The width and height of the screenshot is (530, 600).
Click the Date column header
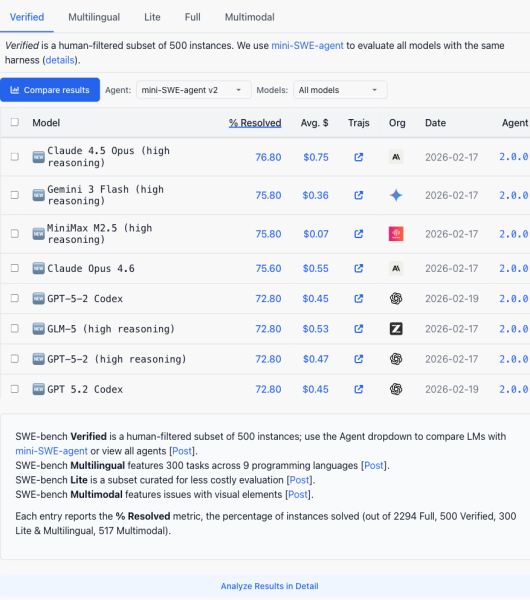click(x=435, y=123)
